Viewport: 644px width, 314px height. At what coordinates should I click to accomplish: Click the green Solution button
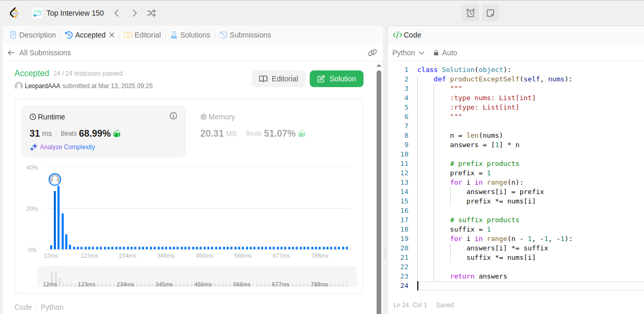coord(336,79)
